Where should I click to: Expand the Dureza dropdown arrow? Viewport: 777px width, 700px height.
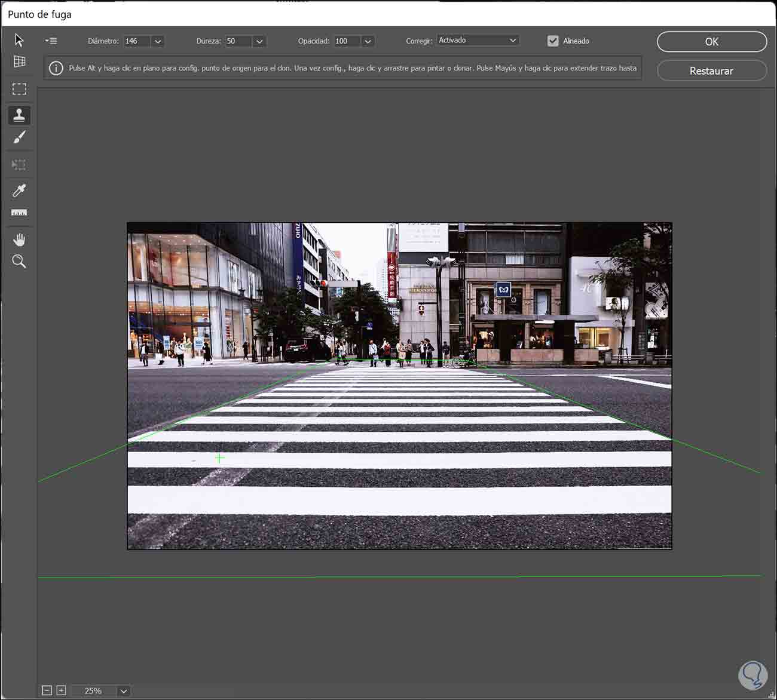click(x=259, y=41)
